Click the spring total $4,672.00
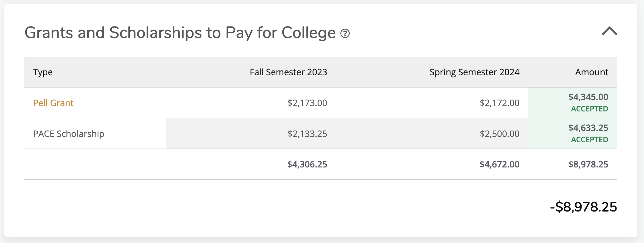This screenshot has width=644, height=243. pyautogui.click(x=499, y=164)
